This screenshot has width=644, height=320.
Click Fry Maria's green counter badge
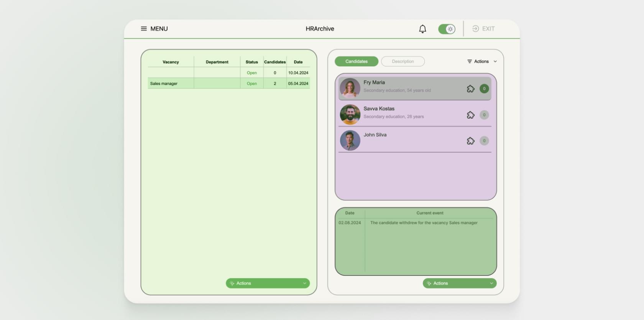tap(484, 89)
